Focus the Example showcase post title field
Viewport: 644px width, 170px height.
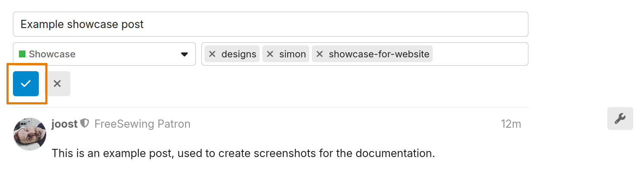point(270,24)
